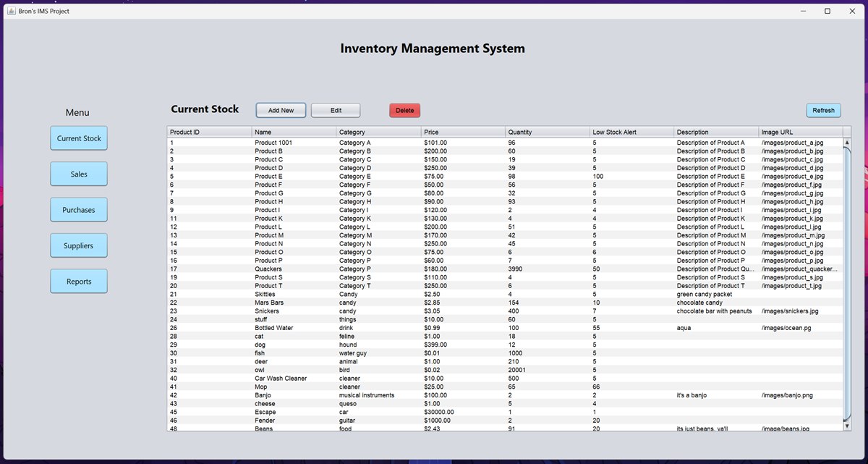
Task: Select the Skittles row
Action: [x=505, y=294]
